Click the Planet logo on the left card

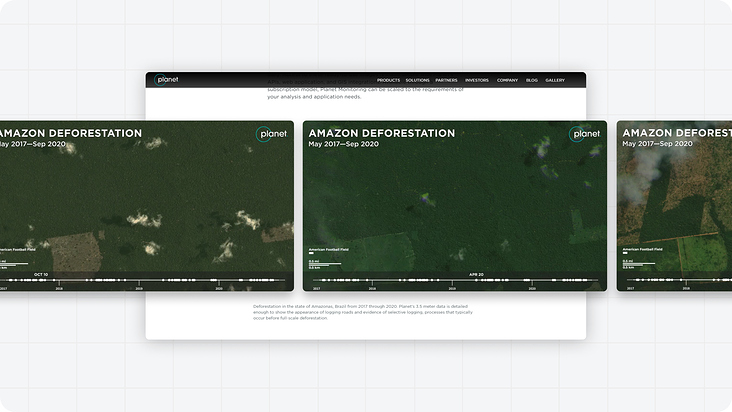coord(271,134)
